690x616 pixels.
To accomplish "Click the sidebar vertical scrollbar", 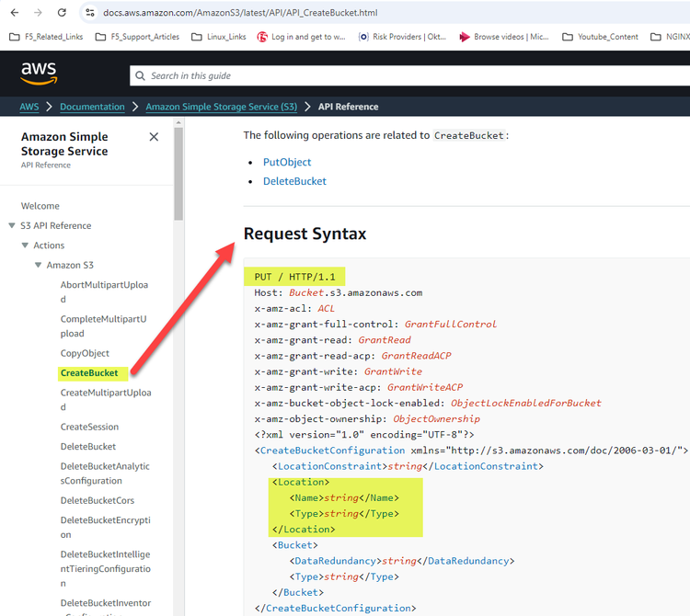I will coord(178,175).
